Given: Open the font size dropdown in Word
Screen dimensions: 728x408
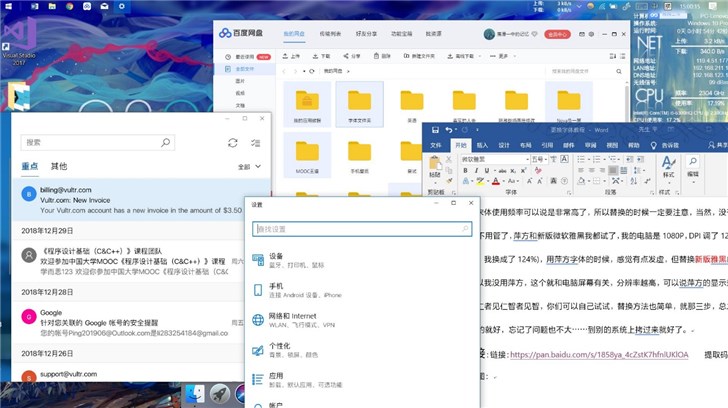Looking at the screenshot, I should pos(546,159).
